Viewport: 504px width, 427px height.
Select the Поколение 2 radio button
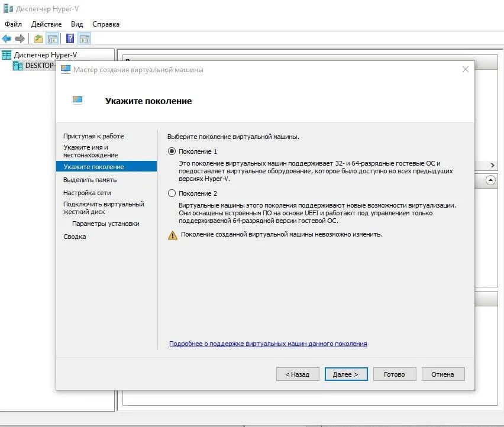(x=172, y=193)
